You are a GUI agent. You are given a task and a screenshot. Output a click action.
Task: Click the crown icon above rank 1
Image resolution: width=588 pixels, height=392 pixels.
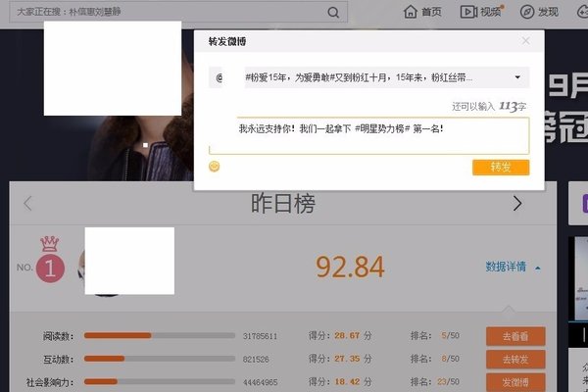50,244
